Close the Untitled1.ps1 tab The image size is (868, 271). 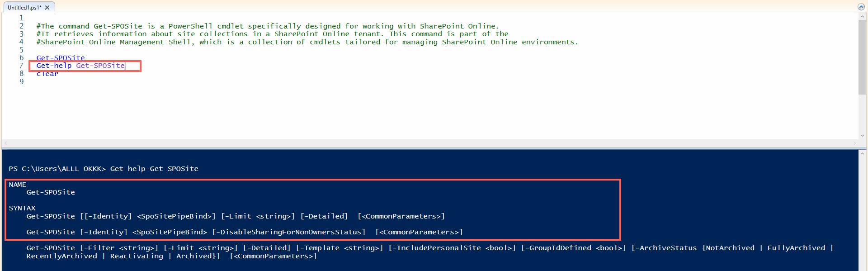pos(47,8)
